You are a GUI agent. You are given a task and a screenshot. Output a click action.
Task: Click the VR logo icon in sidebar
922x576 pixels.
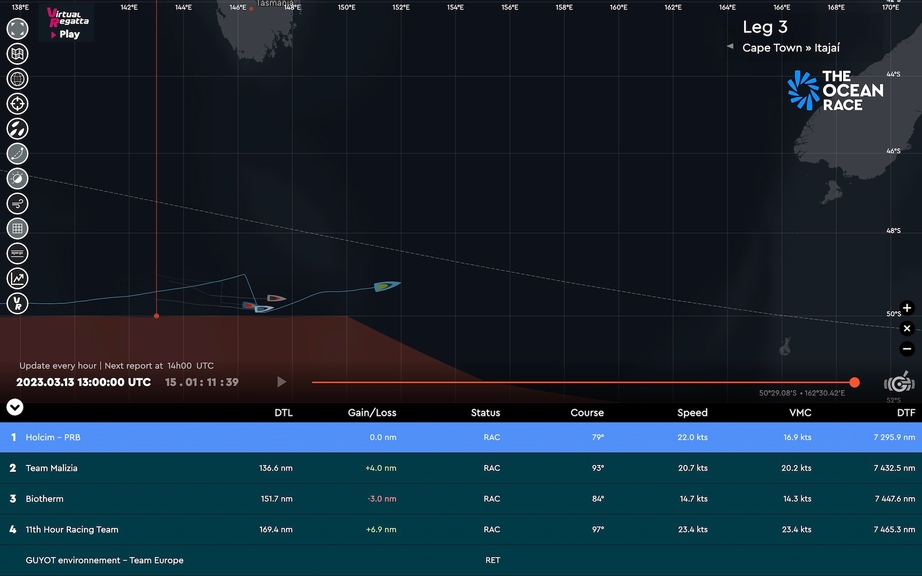pyautogui.click(x=17, y=303)
